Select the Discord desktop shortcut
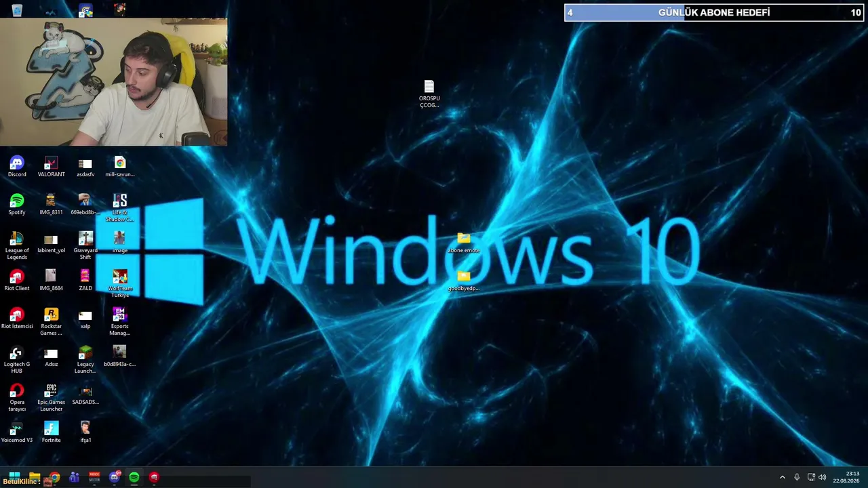 coord(17,167)
